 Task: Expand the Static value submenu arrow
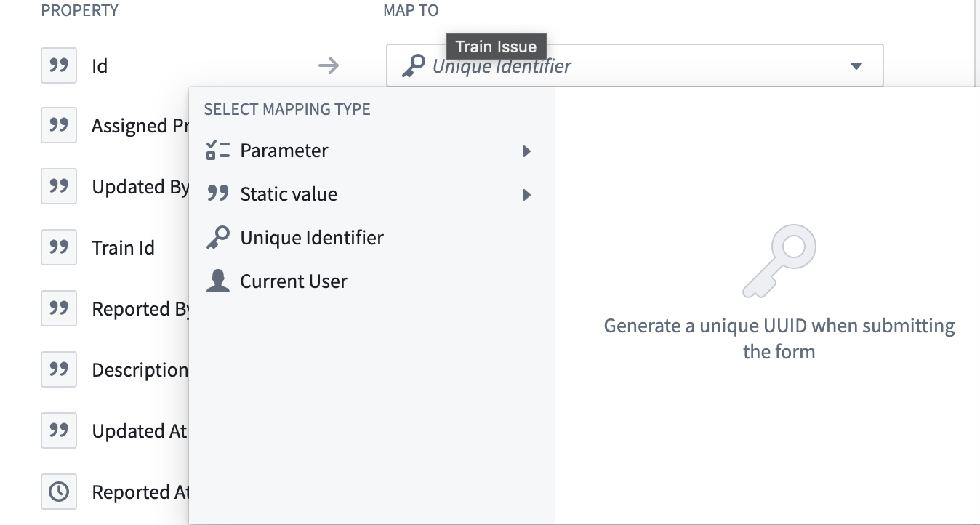527,195
